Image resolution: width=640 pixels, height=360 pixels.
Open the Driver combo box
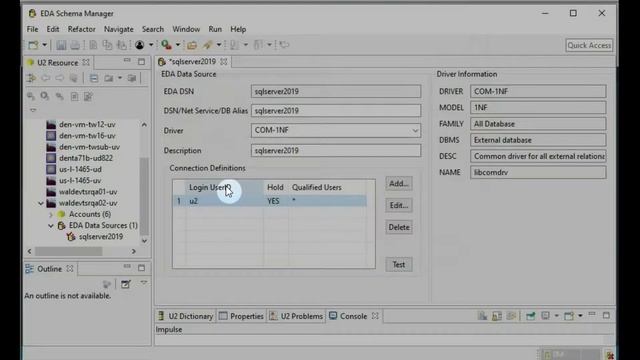[336, 130]
